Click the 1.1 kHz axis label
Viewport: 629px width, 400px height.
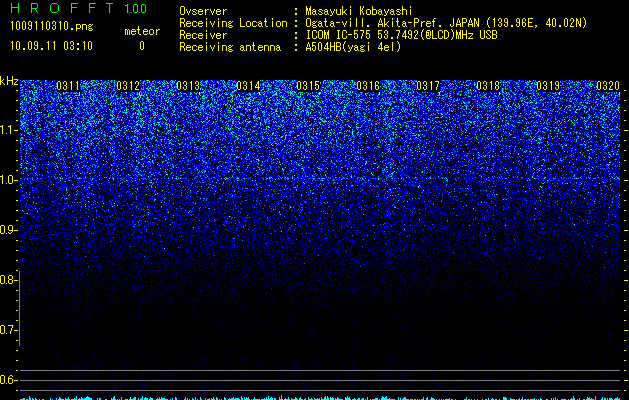pyautogui.click(x=7, y=130)
